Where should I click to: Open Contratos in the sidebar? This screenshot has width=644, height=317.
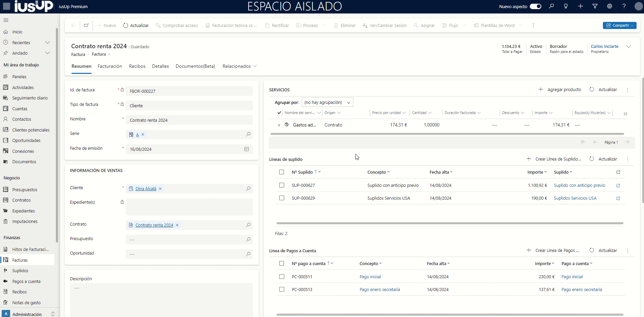(x=21, y=200)
